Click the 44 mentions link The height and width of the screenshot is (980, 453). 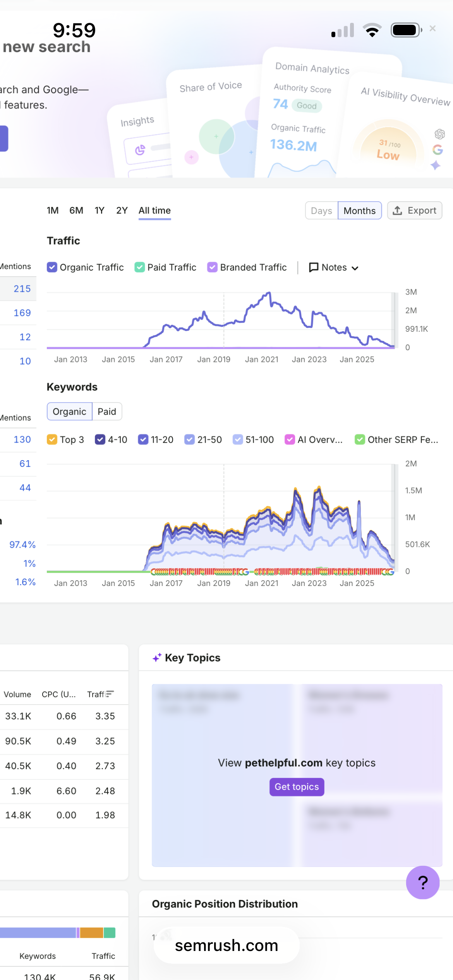point(25,488)
